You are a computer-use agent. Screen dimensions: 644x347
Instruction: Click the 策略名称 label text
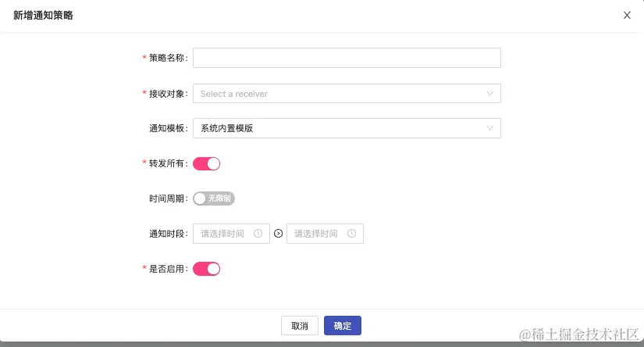click(166, 58)
